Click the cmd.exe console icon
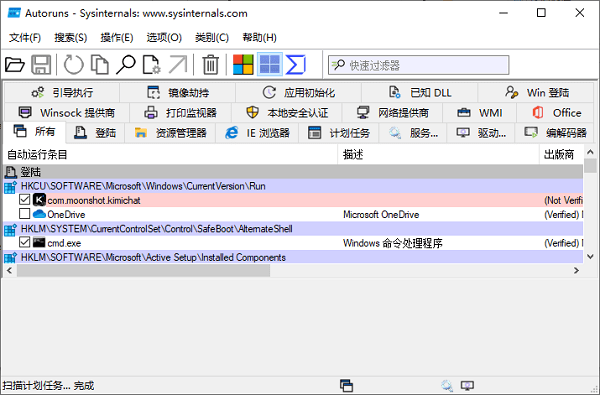This screenshot has width=600, height=395. click(x=39, y=242)
